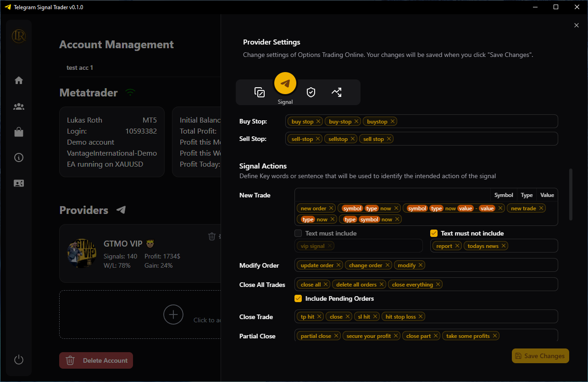Switch to the chart trend tab icon
588x382 pixels.
337,92
